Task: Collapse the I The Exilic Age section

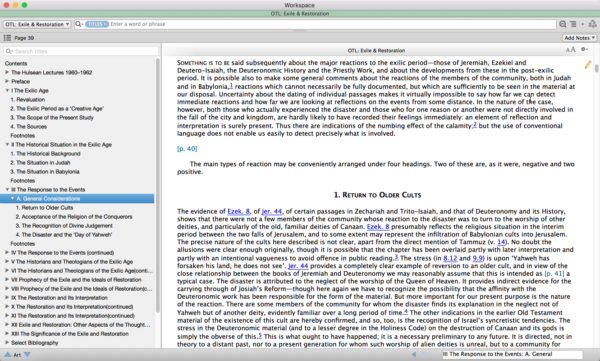Action: 7,90
